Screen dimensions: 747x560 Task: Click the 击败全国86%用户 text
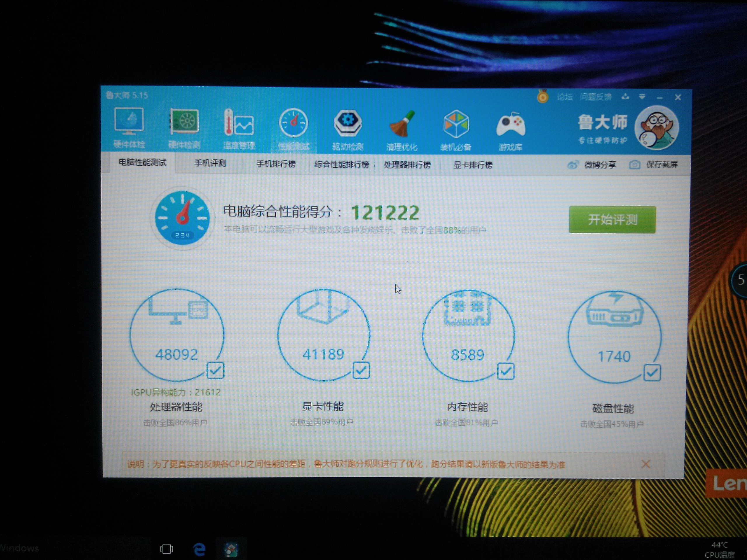175,423
